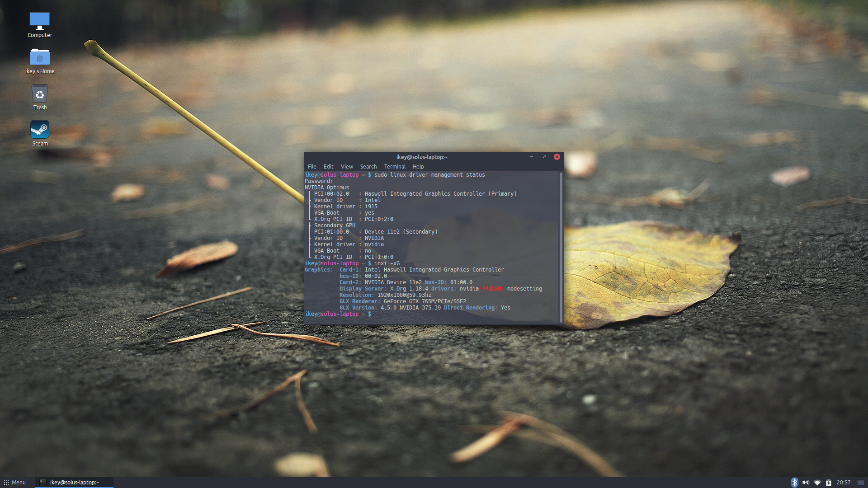868x488 pixels.
Task: Open the terminal Search menu
Action: pos(368,167)
